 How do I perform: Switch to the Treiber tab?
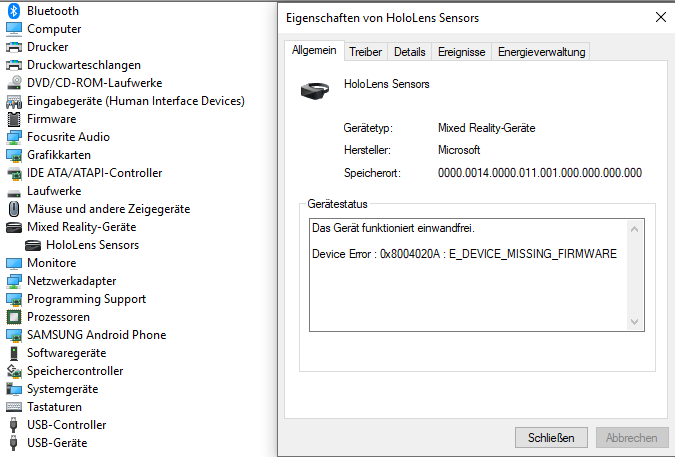pyautogui.click(x=365, y=52)
